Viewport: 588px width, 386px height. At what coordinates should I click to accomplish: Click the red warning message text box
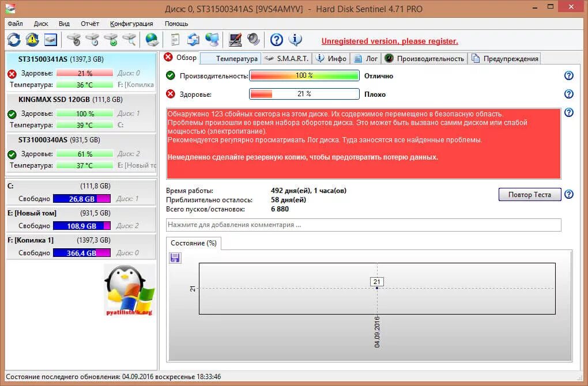[363, 144]
